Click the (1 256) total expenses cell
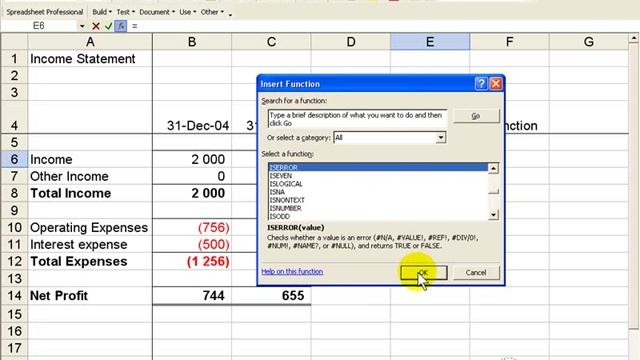 192,261
